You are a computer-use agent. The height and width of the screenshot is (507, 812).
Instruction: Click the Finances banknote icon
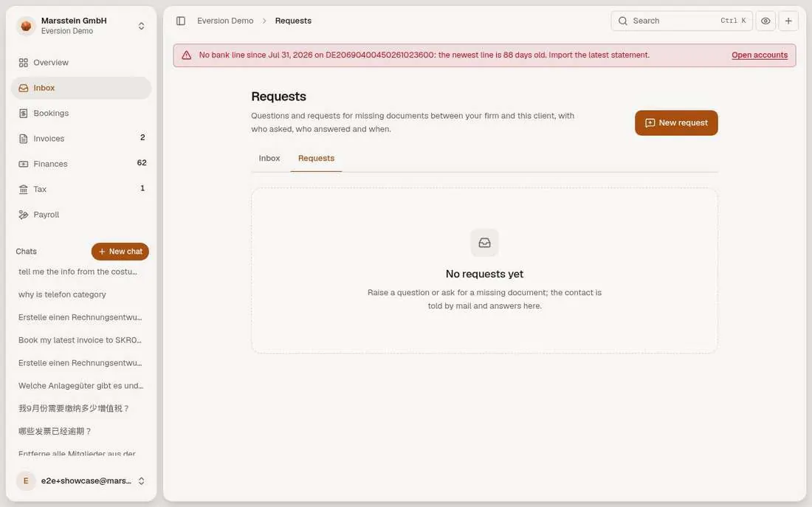(24, 164)
